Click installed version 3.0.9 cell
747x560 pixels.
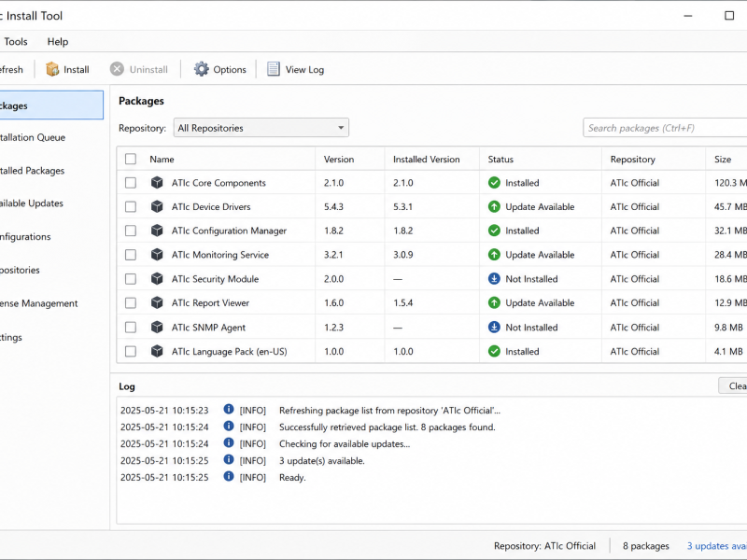point(403,255)
